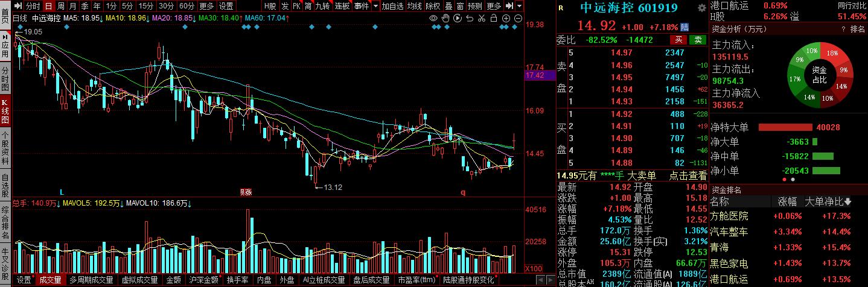Open 应用 in left sidebar
868x287 pixels.
(5, 46)
